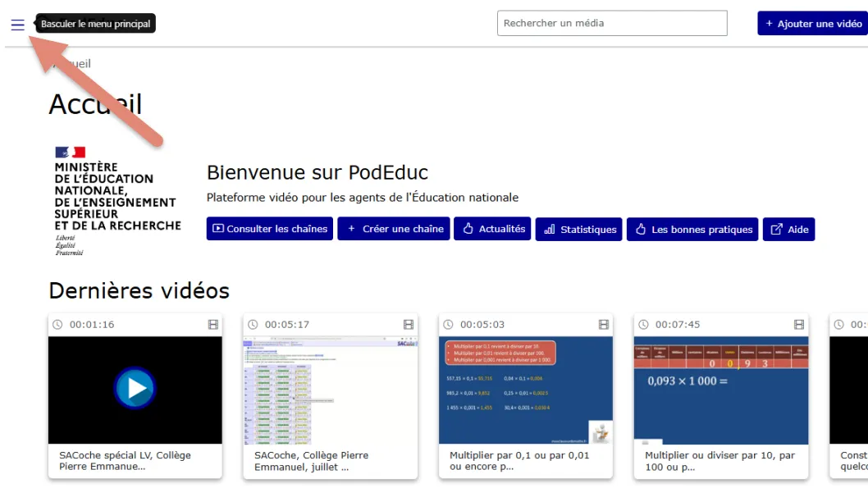Screen dimensions: 868x488
Task: Click the plus icon in Créer une chaîne
Action: [x=351, y=228]
